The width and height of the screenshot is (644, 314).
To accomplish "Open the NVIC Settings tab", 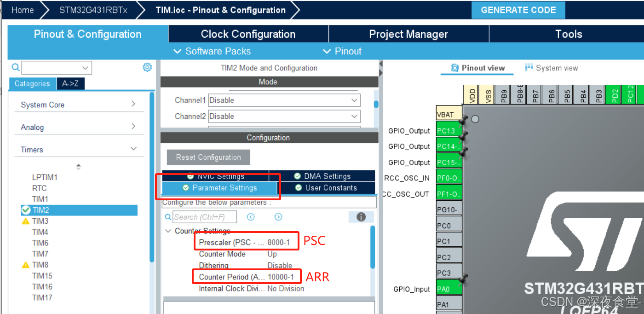I will tap(215, 176).
